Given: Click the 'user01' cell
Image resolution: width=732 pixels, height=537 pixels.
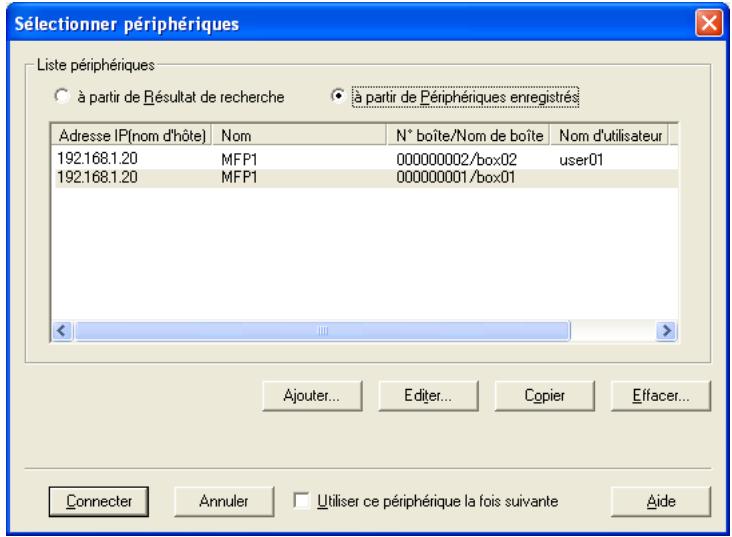Looking at the screenshot, I should tap(581, 160).
